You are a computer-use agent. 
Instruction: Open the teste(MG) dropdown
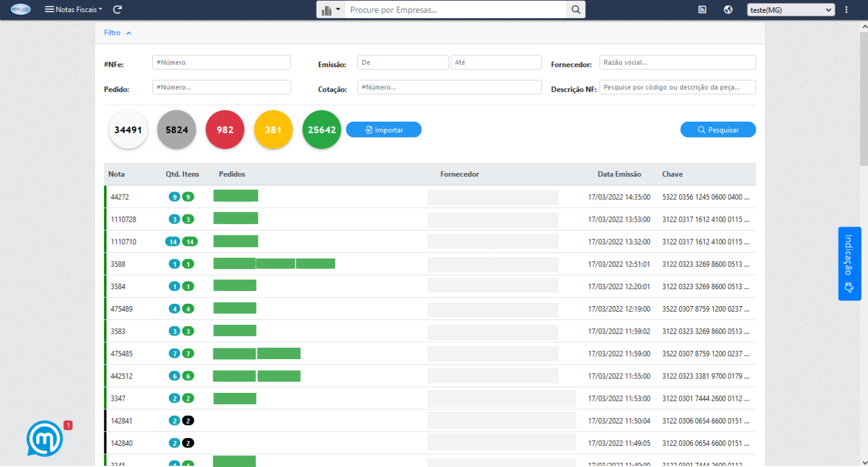(x=791, y=10)
